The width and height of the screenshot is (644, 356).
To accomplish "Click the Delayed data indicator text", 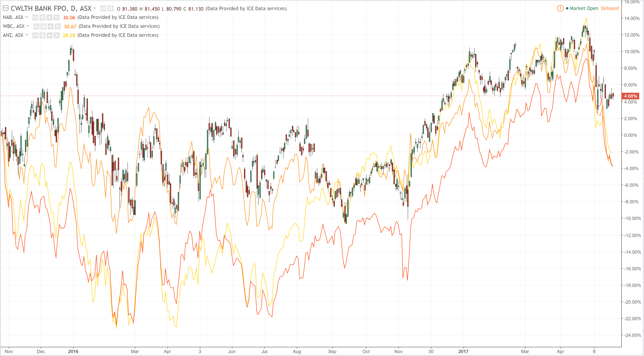I will pyautogui.click(x=609, y=8).
